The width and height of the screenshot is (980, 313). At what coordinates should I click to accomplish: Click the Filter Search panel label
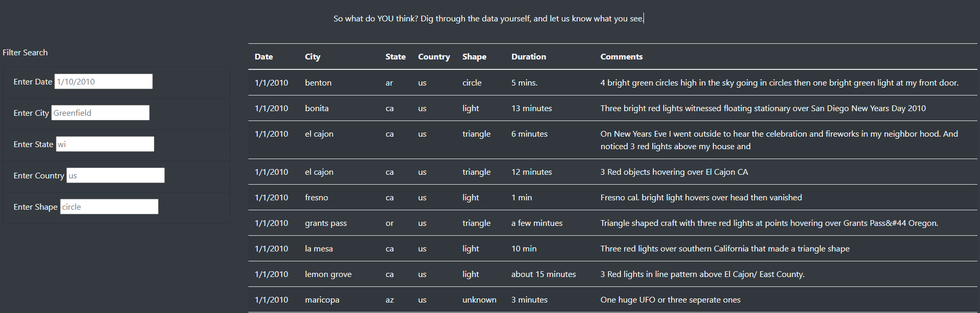(x=25, y=52)
